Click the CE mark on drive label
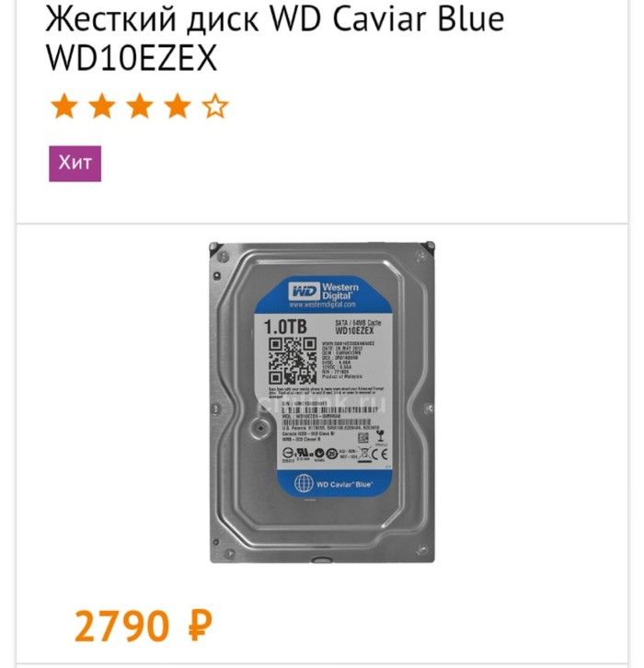The image size is (644, 668). [379, 455]
